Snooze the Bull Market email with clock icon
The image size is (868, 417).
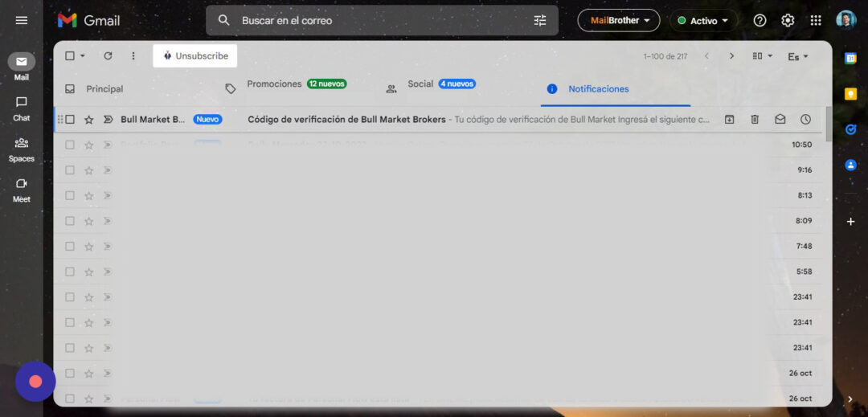(x=805, y=120)
